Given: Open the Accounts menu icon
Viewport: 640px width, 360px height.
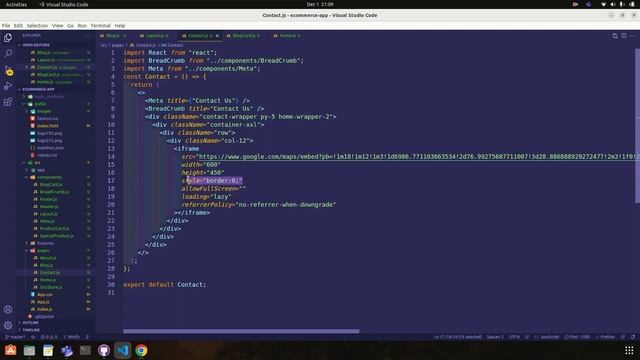Looking at the screenshot, I should 8,309.
